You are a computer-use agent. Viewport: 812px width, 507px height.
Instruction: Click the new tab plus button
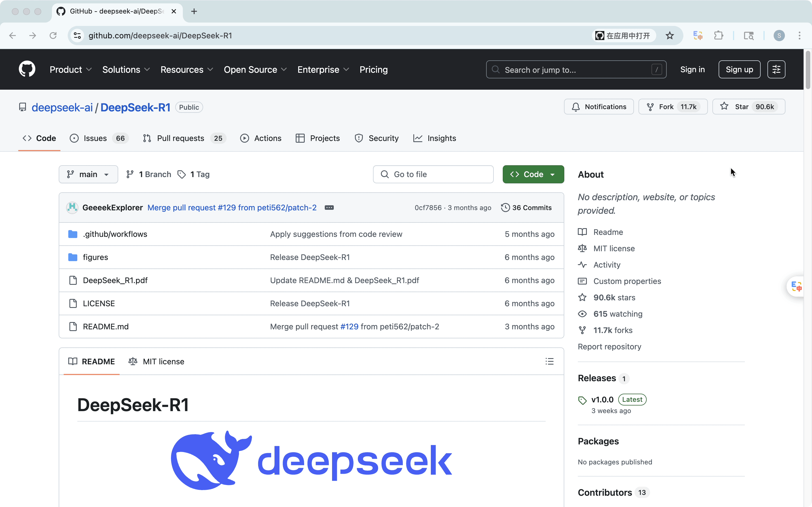pyautogui.click(x=194, y=11)
